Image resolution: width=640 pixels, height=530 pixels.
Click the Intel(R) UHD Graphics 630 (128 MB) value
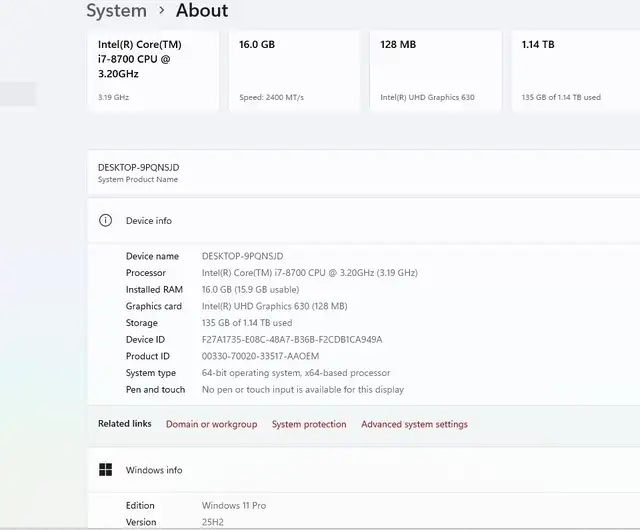point(274,306)
